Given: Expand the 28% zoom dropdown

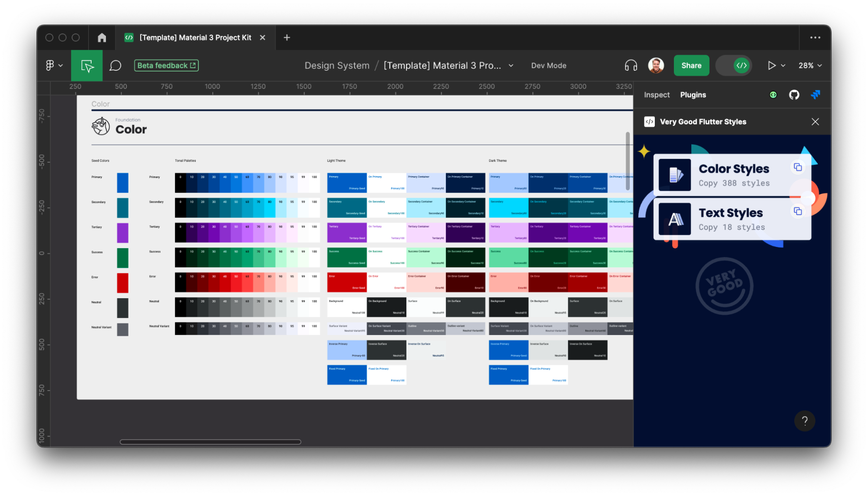Looking at the screenshot, I should 810,66.
